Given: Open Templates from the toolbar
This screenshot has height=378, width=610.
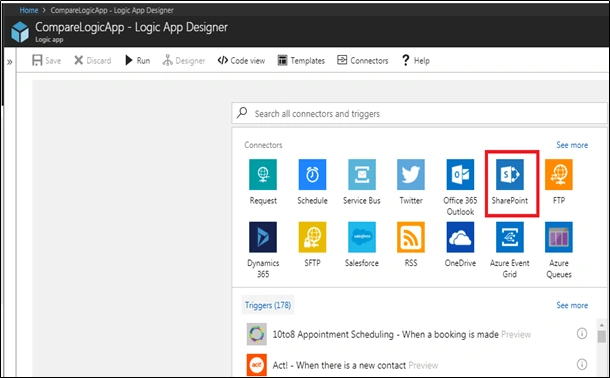Looking at the screenshot, I should click(301, 60).
